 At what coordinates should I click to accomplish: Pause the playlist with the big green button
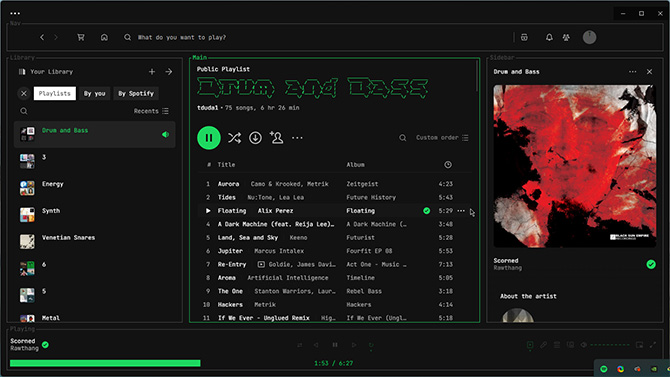coord(209,138)
